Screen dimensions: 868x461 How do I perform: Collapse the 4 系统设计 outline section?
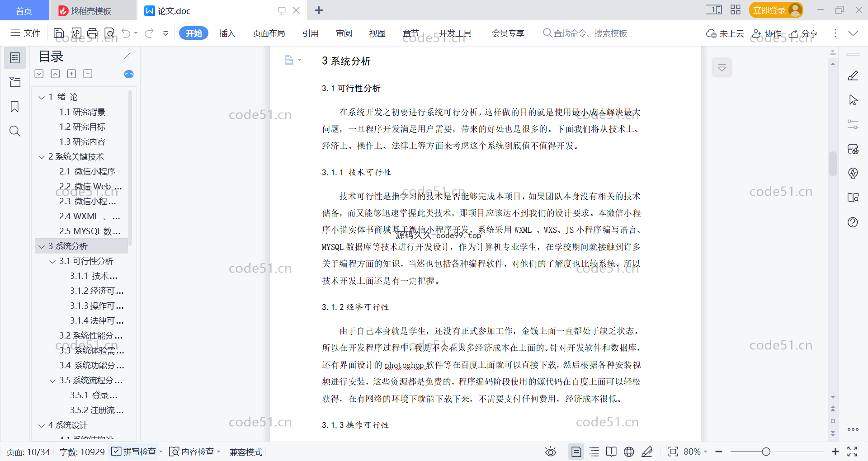[x=42, y=425]
